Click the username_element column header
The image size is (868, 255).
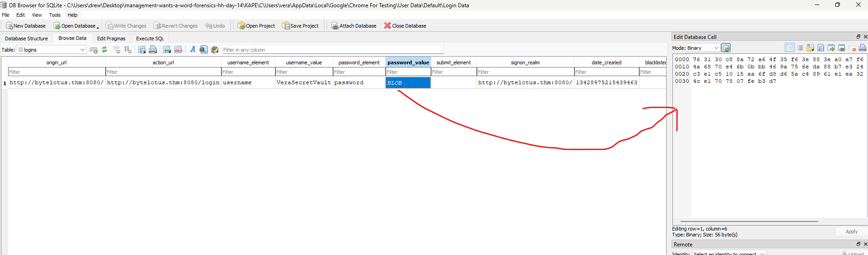point(248,63)
